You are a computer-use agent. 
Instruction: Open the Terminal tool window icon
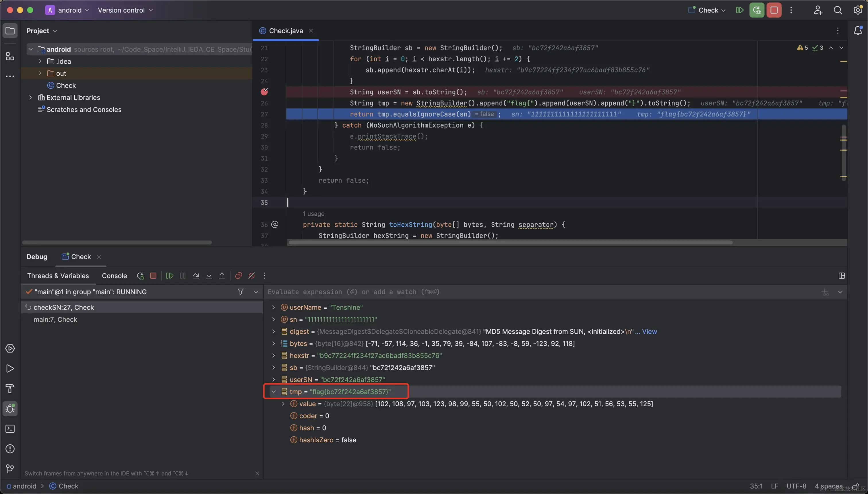tap(10, 429)
